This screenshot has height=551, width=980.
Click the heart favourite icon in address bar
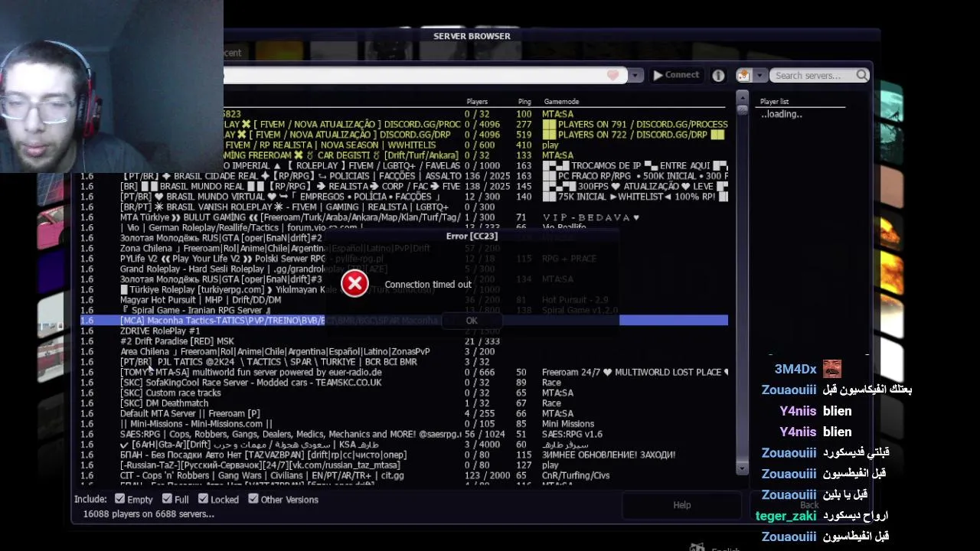click(612, 75)
